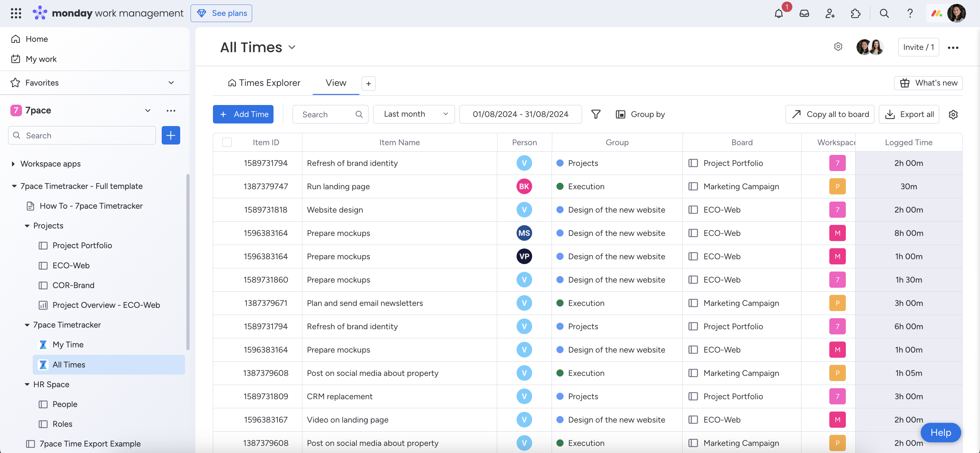
Task: Expand the Favorites section chevron
Action: tap(171, 83)
